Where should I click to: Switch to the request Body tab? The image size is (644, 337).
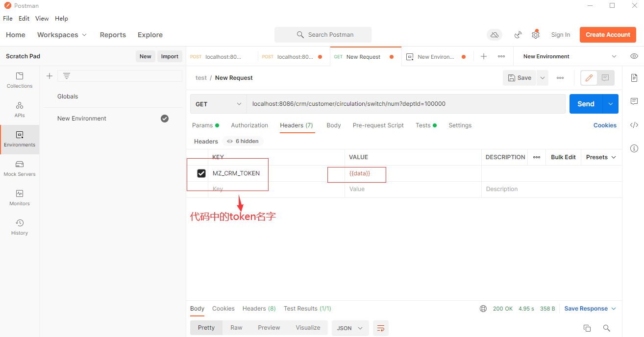click(x=334, y=125)
